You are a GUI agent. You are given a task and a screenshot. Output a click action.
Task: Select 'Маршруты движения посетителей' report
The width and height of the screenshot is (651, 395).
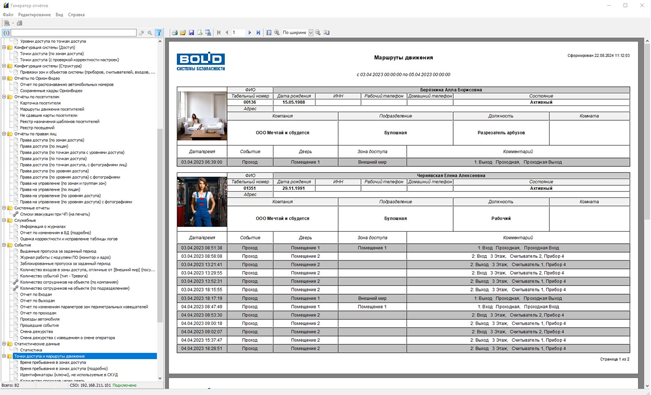[52, 109]
